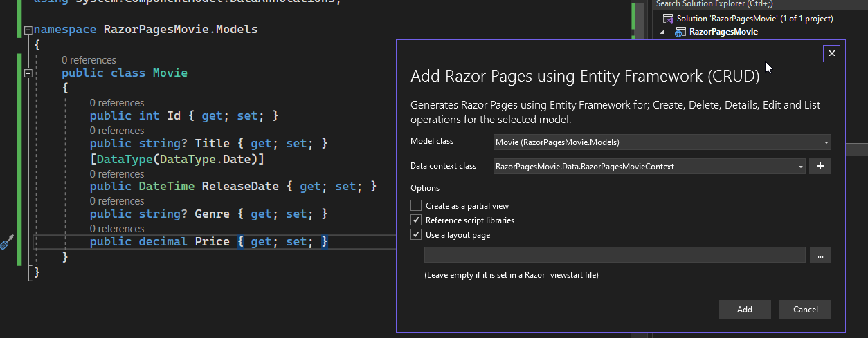The width and height of the screenshot is (868, 338).
Task: Click the Cancel button
Action: (x=805, y=309)
